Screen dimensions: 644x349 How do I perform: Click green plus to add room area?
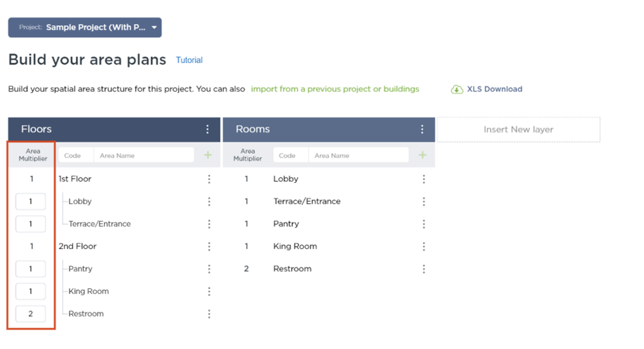click(x=422, y=155)
